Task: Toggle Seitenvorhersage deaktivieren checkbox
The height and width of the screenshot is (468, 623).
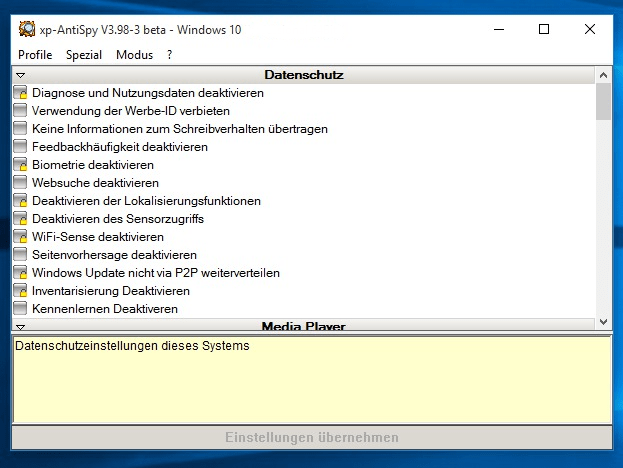Action: click(20, 254)
